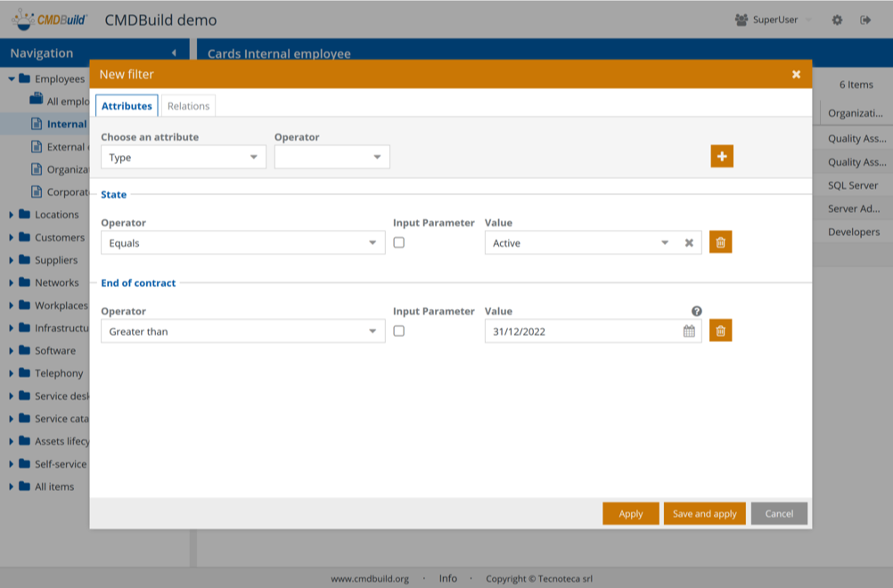Select the Attributes tab
The height and width of the screenshot is (588, 893).
(127, 106)
